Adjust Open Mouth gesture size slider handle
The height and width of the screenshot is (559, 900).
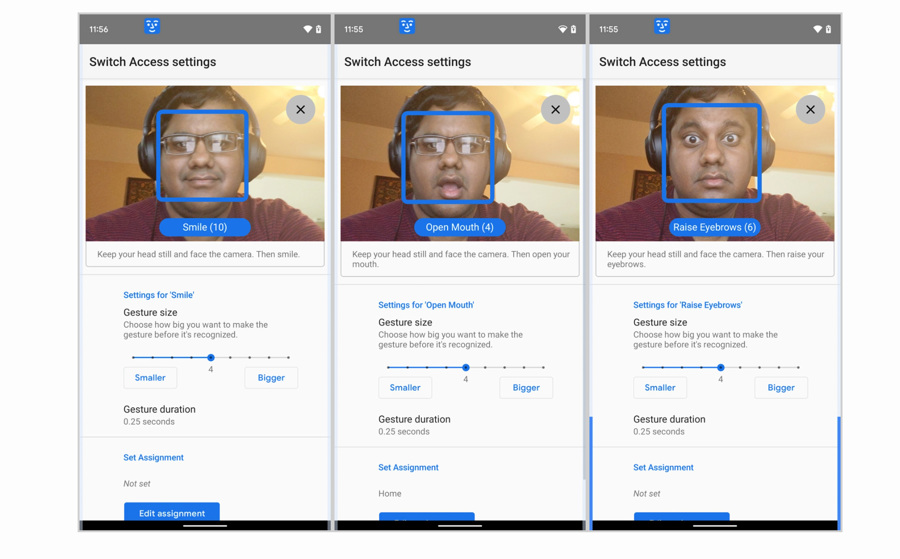pos(465,367)
